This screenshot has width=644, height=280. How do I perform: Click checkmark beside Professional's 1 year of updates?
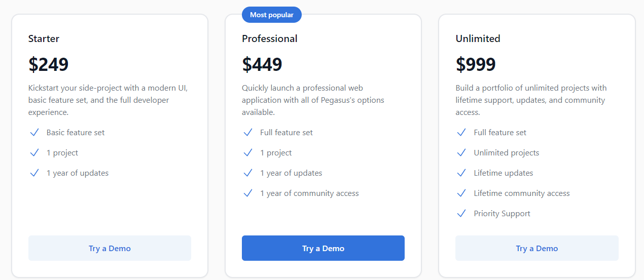coord(248,173)
